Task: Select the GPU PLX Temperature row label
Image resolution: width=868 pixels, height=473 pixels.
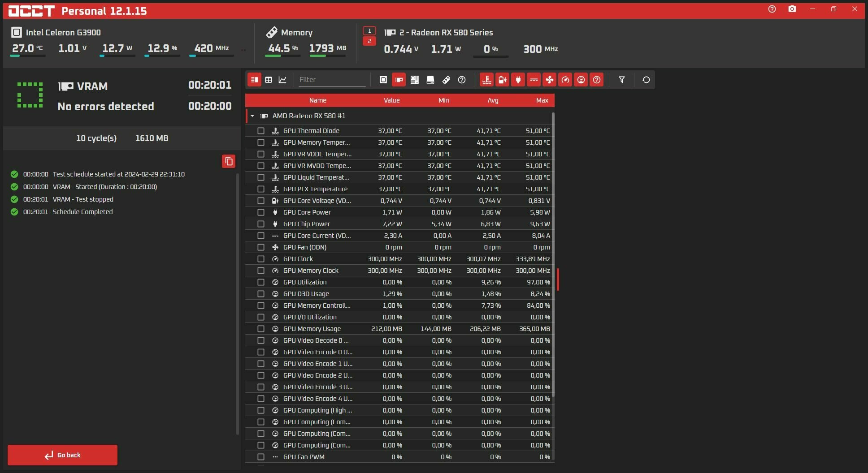Action: [315, 189]
